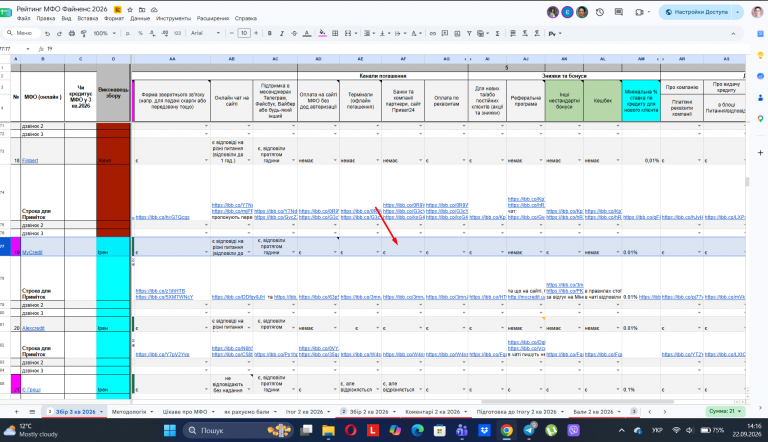Image resolution: width=768 pixels, height=442 pixels.
Task: Open the Справка menu
Action: (245, 19)
